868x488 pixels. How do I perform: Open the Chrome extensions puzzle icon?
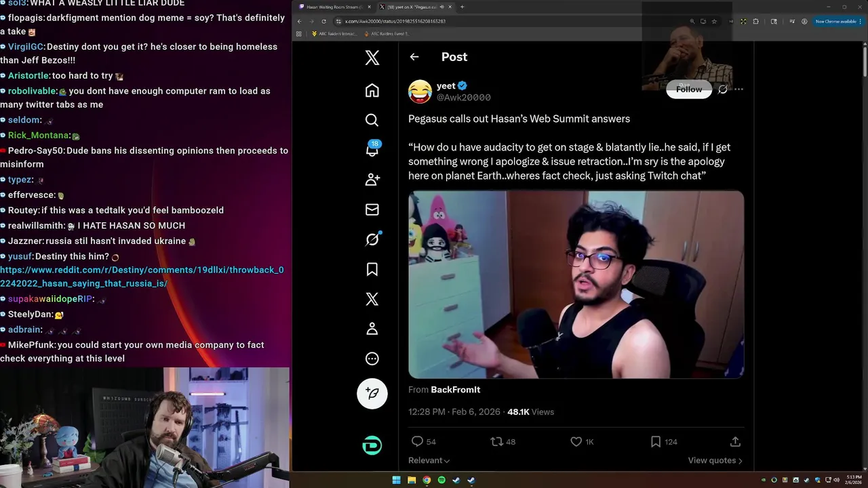[x=755, y=21]
